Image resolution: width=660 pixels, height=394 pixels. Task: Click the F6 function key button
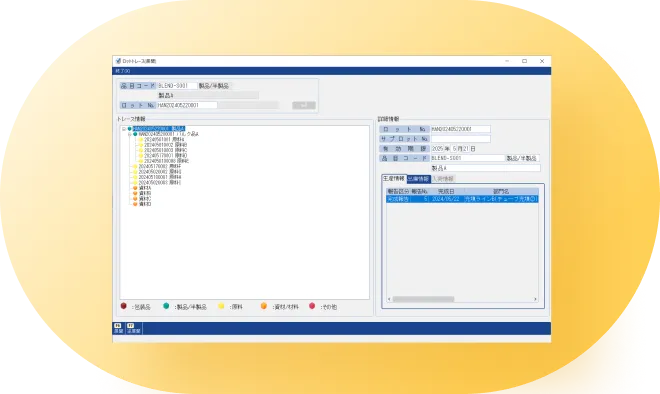pos(118,328)
